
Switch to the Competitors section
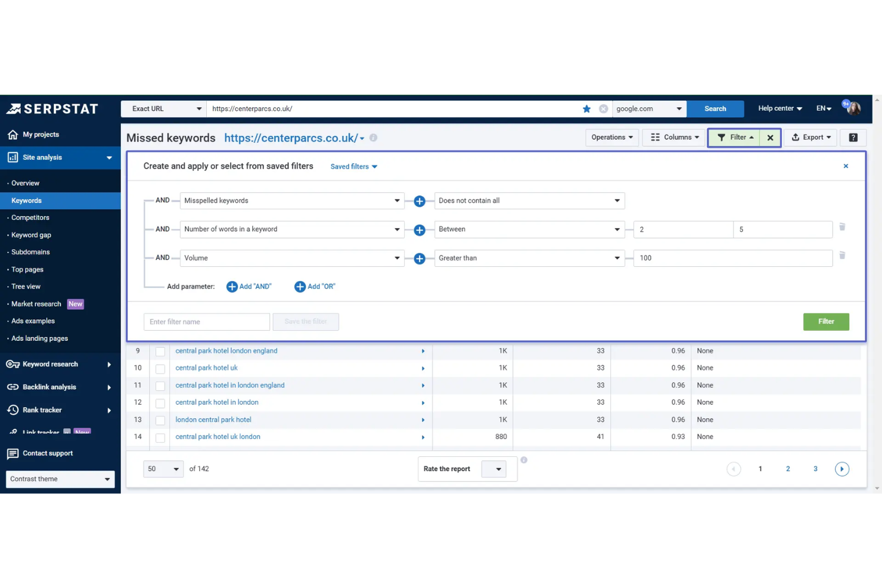click(x=30, y=217)
